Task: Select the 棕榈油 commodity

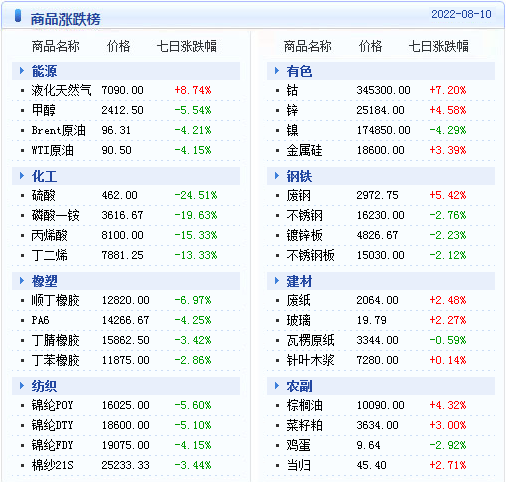Action: tap(304, 405)
